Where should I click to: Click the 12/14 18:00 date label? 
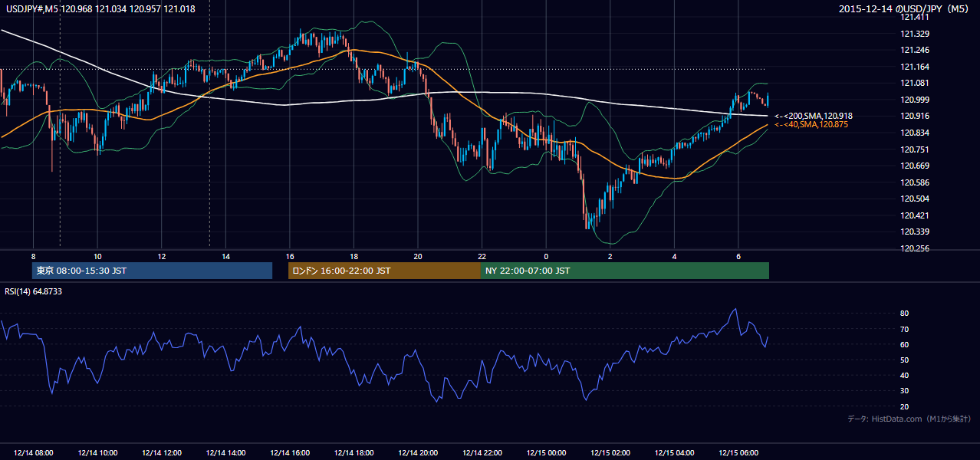[354, 453]
